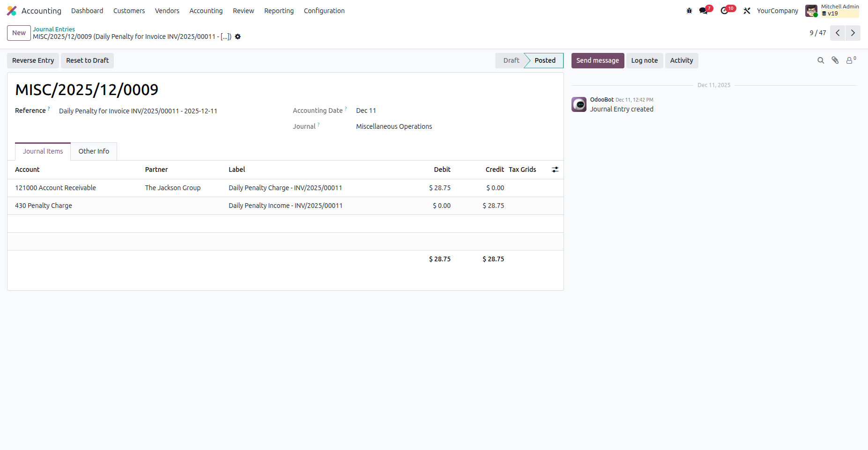Open the Reporting menu
This screenshot has width=868, height=450.
coord(279,11)
